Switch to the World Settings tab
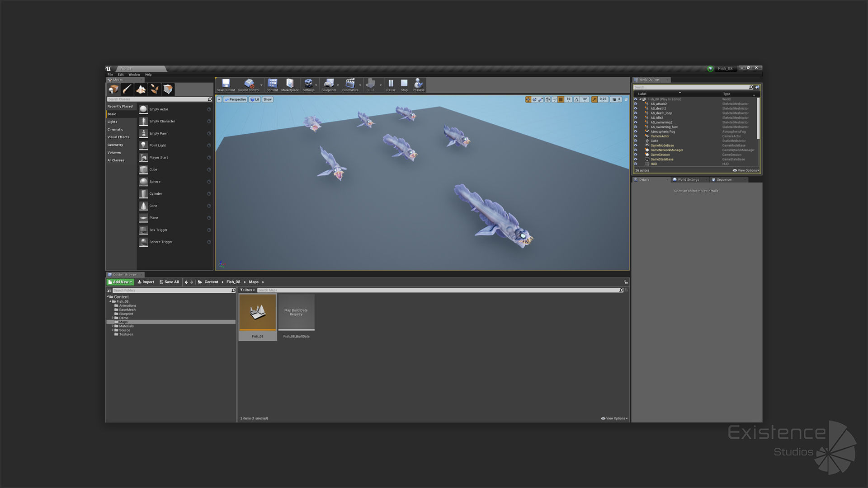868x488 pixels. pyautogui.click(x=688, y=180)
